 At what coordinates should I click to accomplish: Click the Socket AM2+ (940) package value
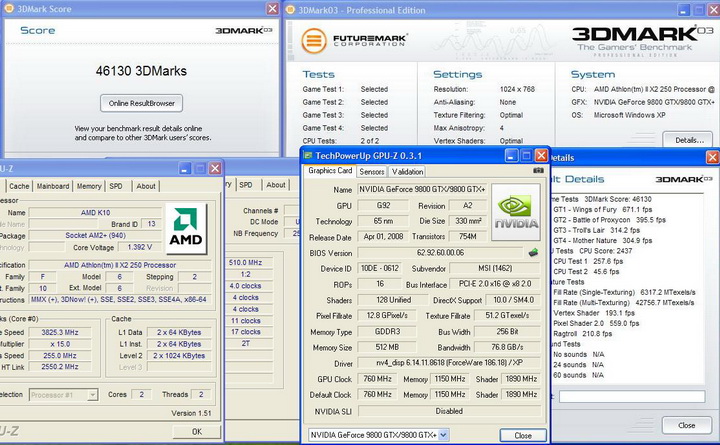click(95, 235)
